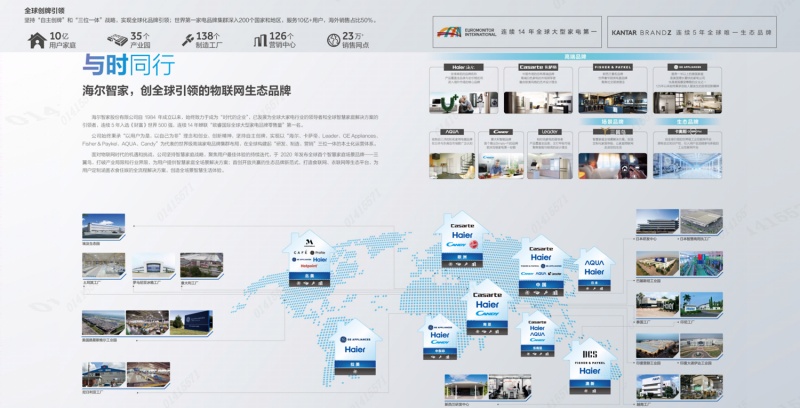Open the GE Appliances blue sign photo
The width and height of the screenshot is (800, 408).
click(x=191, y=323)
